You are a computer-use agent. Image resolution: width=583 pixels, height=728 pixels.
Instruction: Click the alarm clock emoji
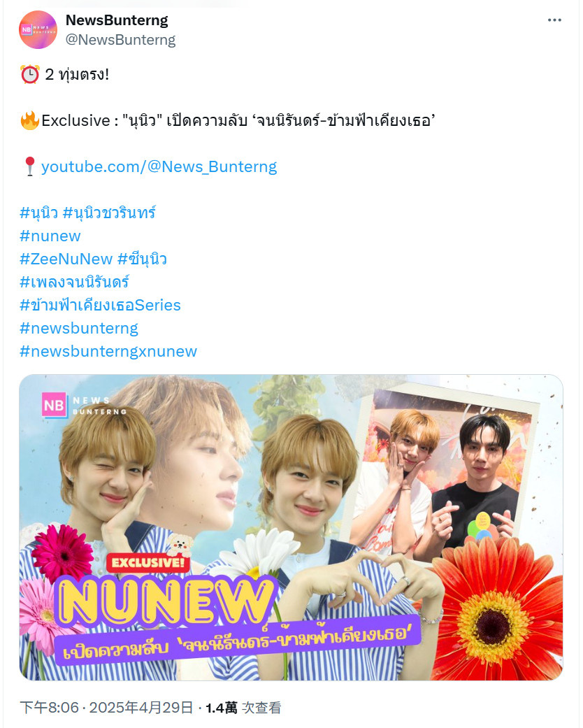(x=29, y=74)
